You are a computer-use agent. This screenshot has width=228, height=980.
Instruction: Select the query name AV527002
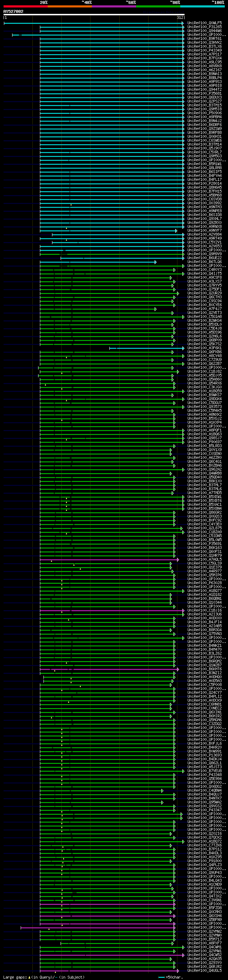click(x=13, y=11)
